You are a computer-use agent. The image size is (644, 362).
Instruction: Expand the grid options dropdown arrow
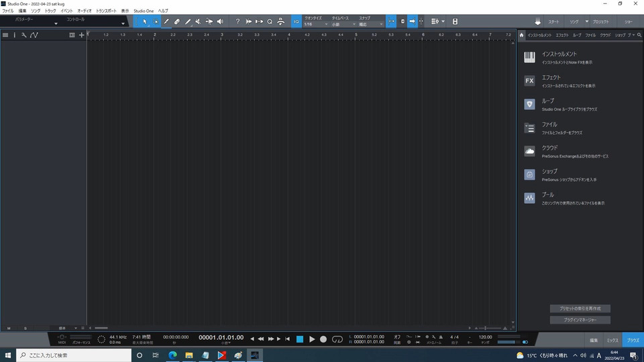point(443,21)
